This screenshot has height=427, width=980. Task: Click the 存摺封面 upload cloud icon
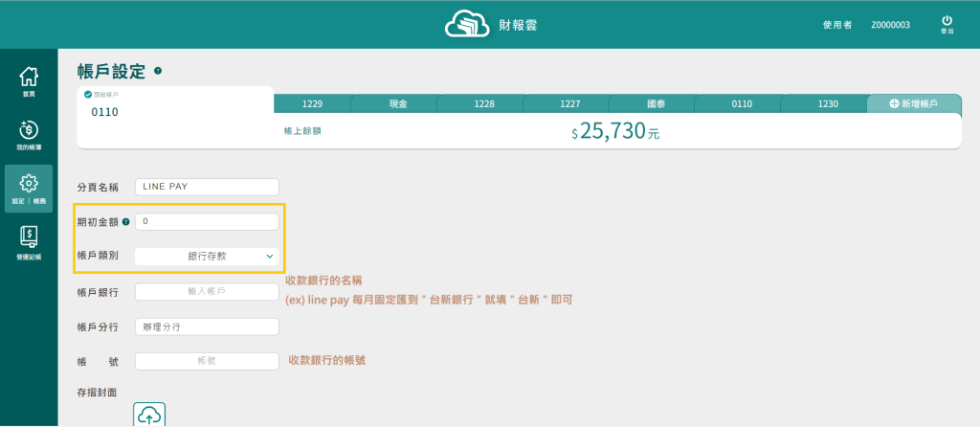pos(149,416)
